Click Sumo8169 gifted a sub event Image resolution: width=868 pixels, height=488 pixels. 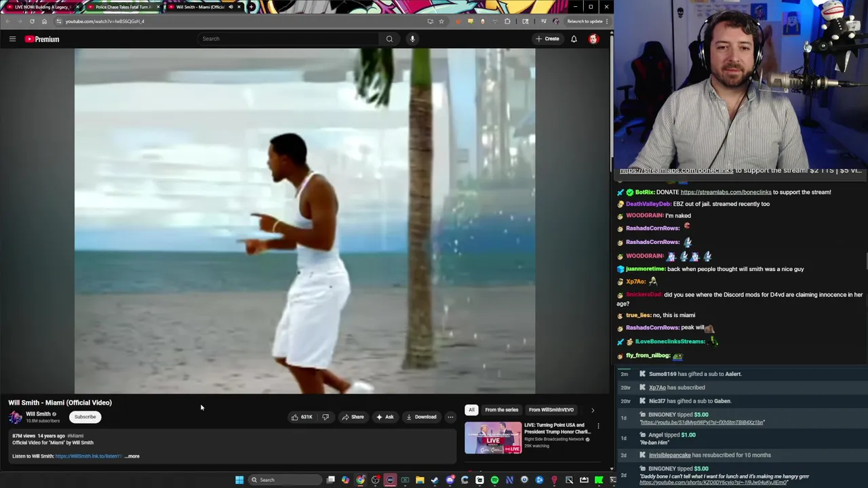[695, 374]
